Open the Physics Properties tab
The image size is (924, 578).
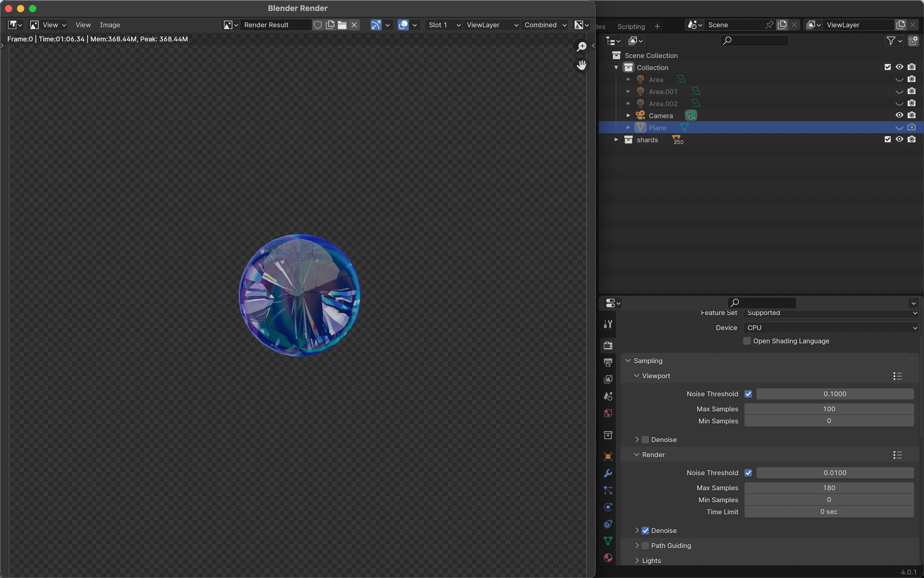[608, 507]
